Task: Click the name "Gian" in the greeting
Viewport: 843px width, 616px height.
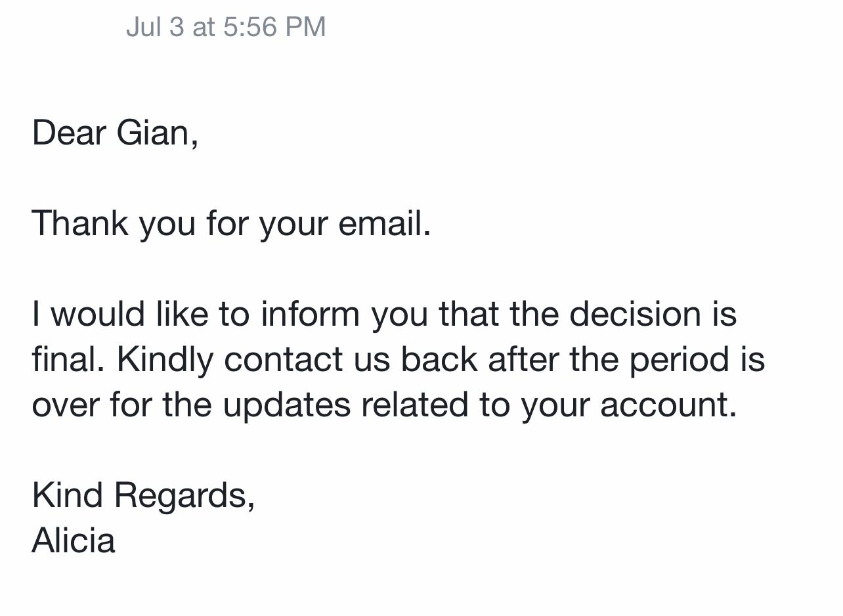Action: pos(154,133)
